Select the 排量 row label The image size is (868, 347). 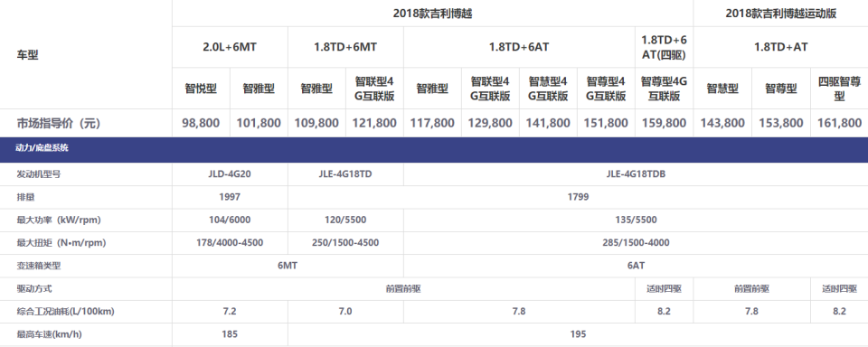25,197
